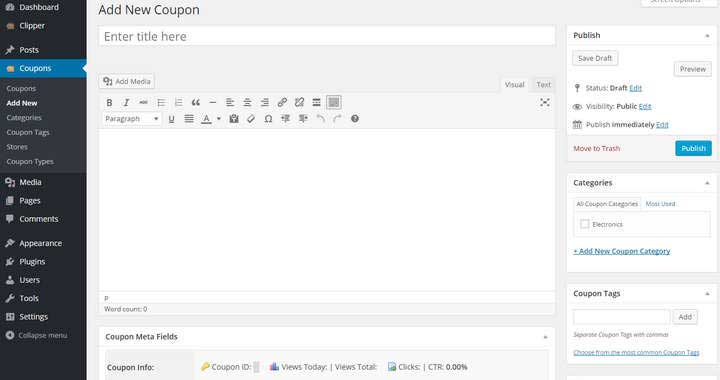
Task: Redo the last edit
Action: pos(338,119)
